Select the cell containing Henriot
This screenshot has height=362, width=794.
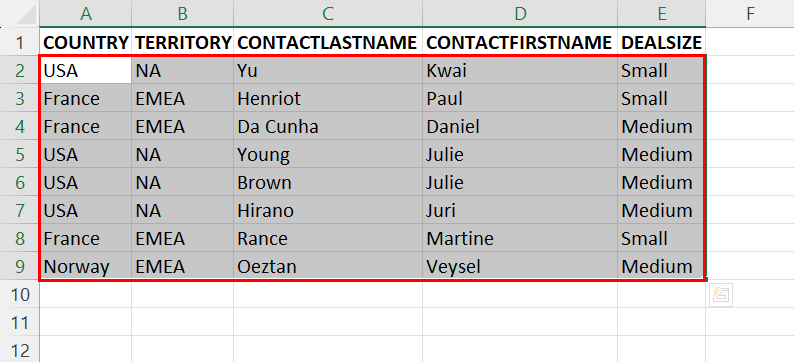[328, 98]
